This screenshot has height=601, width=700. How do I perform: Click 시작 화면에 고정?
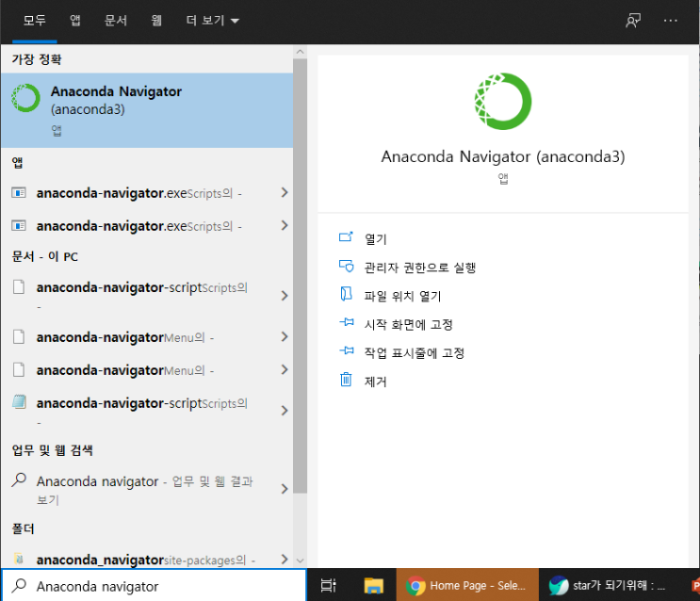point(409,325)
